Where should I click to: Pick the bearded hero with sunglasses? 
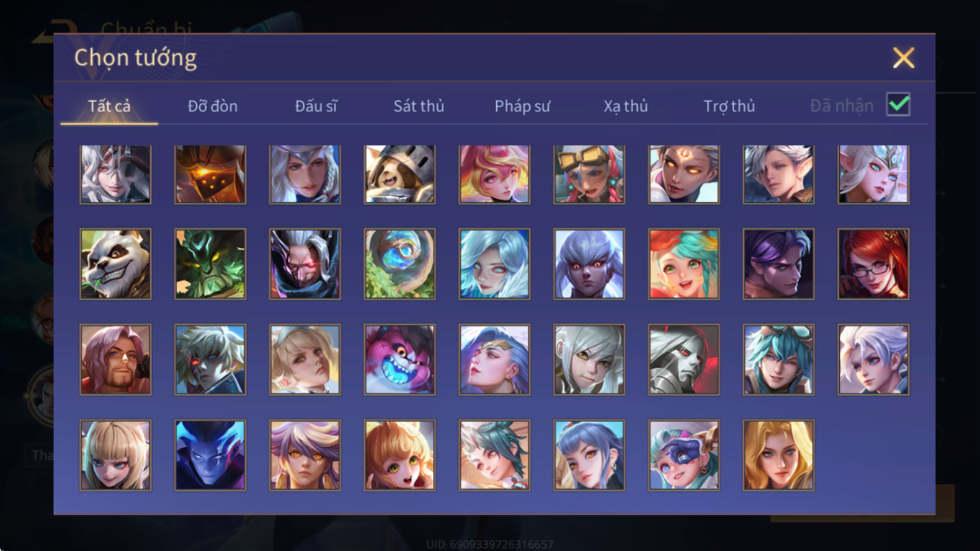point(115,359)
